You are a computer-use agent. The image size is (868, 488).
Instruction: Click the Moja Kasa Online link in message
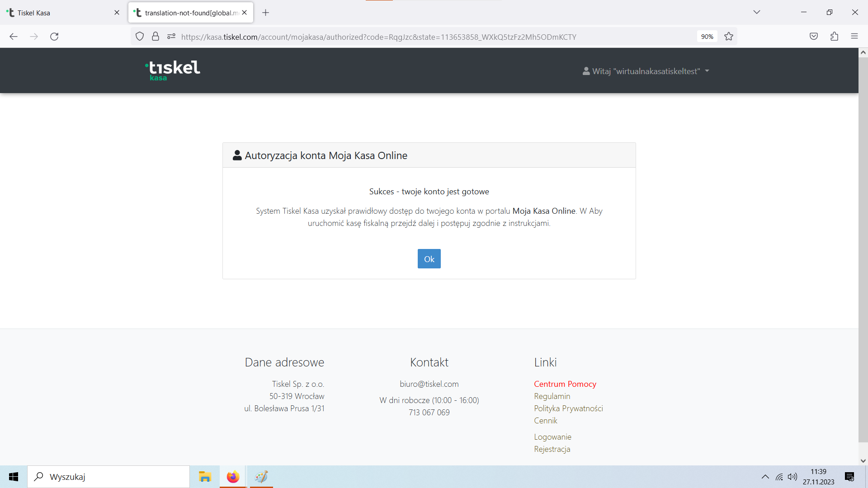(x=544, y=211)
